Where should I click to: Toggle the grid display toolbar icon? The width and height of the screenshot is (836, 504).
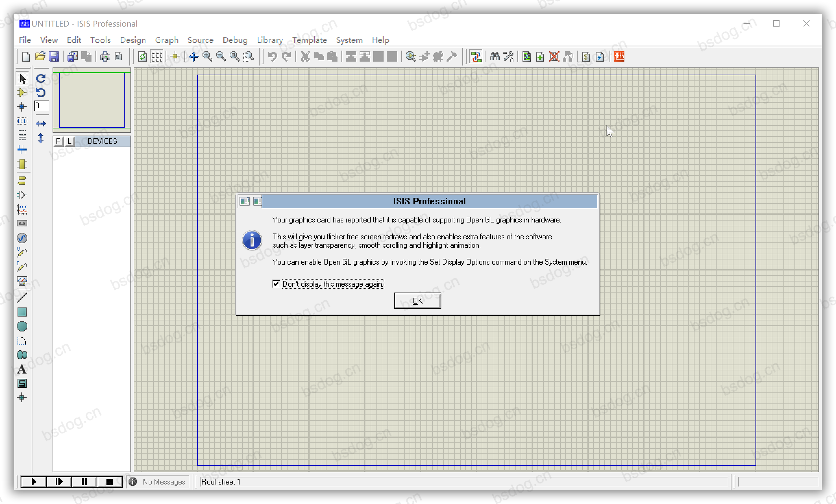pos(156,57)
